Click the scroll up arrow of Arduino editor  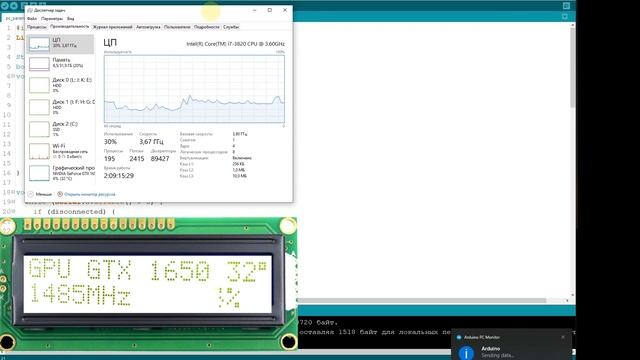click(x=573, y=25)
